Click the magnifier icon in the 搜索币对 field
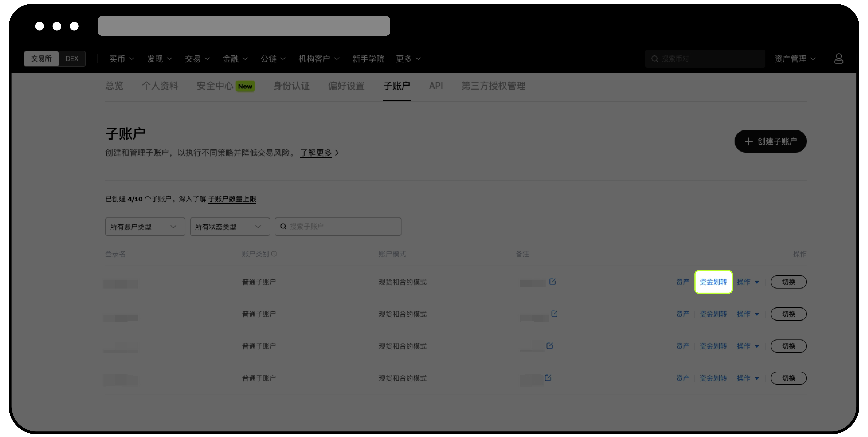This screenshot has width=868, height=437. tap(655, 59)
